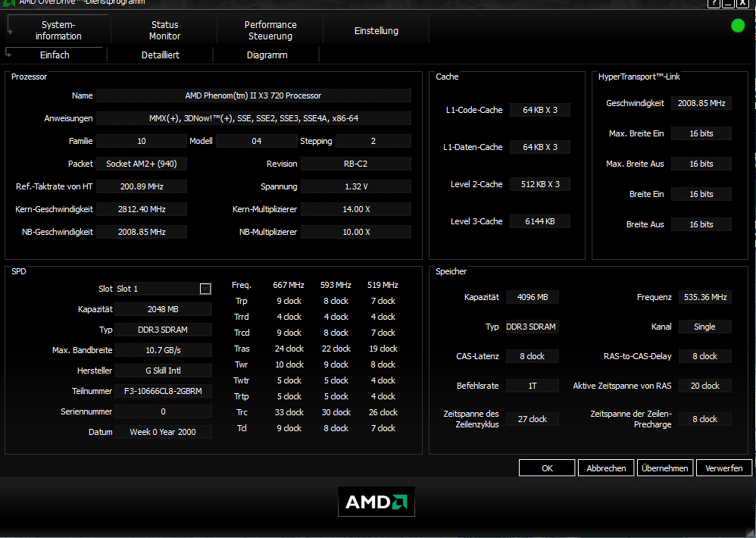The height and width of the screenshot is (538, 756).
Task: Select the Socket AM2+ (940) field
Action: 141,164
